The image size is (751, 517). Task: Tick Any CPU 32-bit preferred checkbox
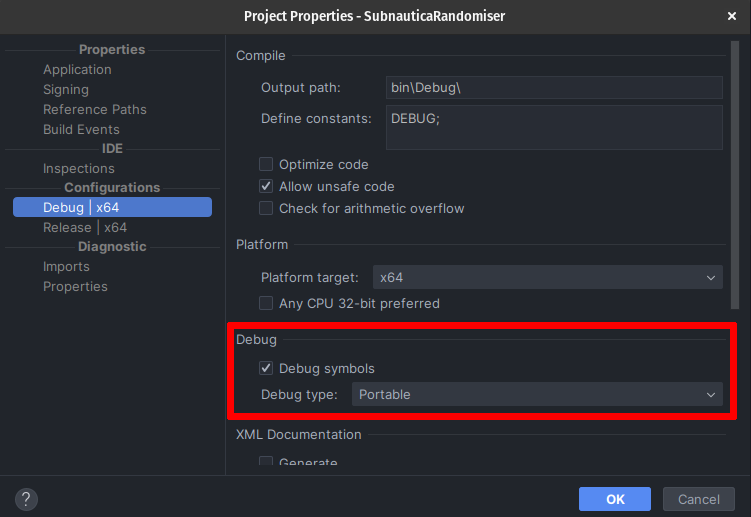pyautogui.click(x=266, y=303)
